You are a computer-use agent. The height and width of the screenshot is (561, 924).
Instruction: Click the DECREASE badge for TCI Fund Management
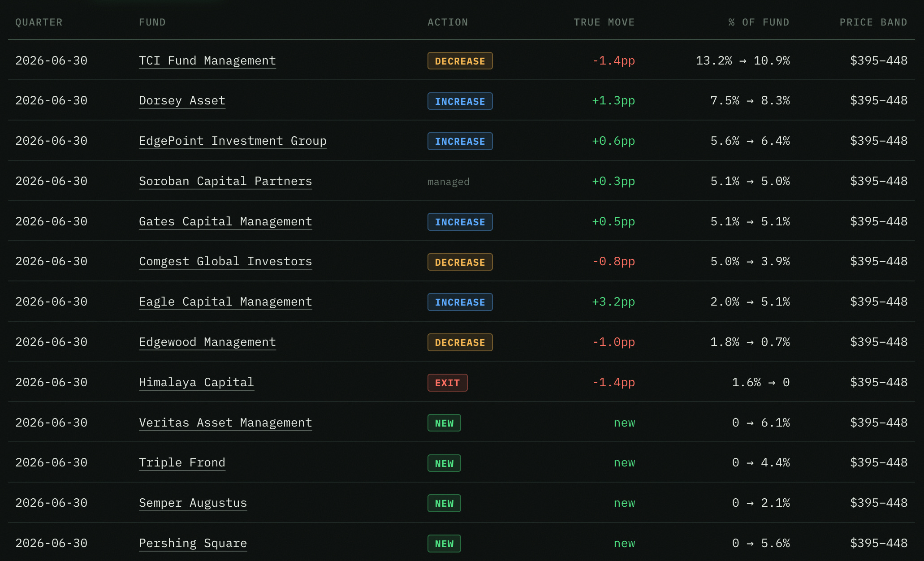point(460,61)
